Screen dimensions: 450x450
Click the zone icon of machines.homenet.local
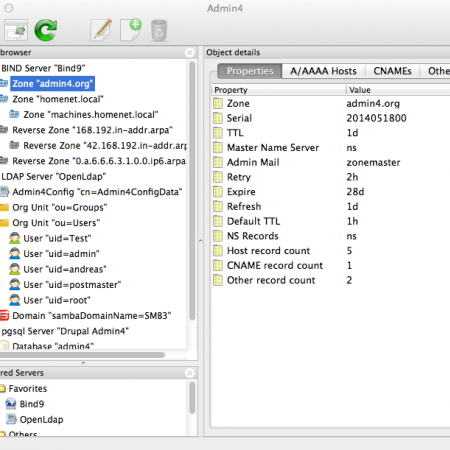pyautogui.click(x=14, y=114)
